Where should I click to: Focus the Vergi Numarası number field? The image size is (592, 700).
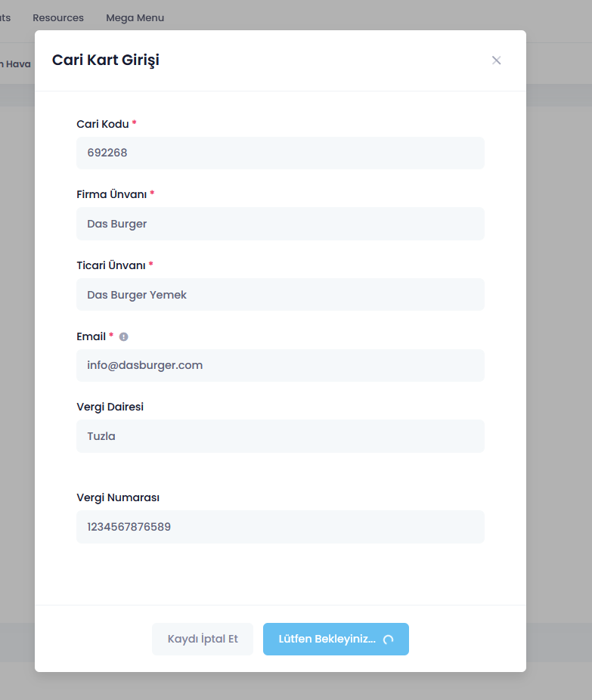coord(280,527)
